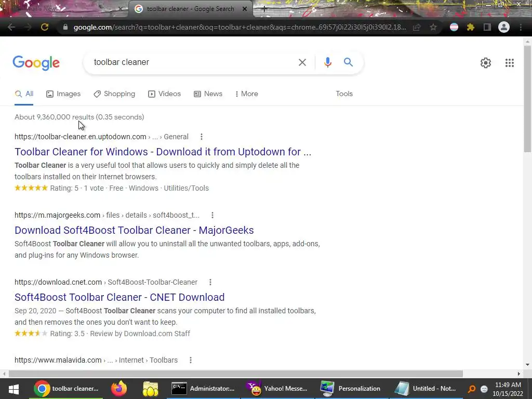Open Soft4Boost Toolbar Cleaner CNET Download
Screen dimensions: 532x399
pyautogui.click(x=119, y=297)
